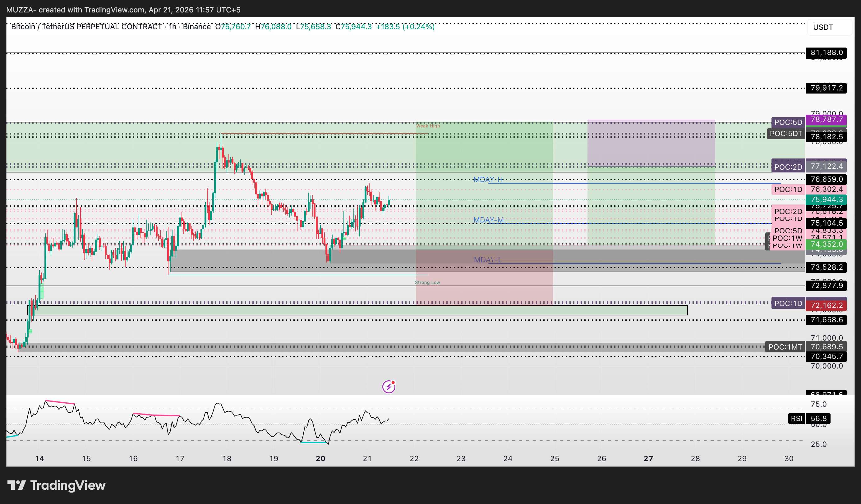
Task: Click the bright green 74,352.0 price tag
Action: [826, 244]
